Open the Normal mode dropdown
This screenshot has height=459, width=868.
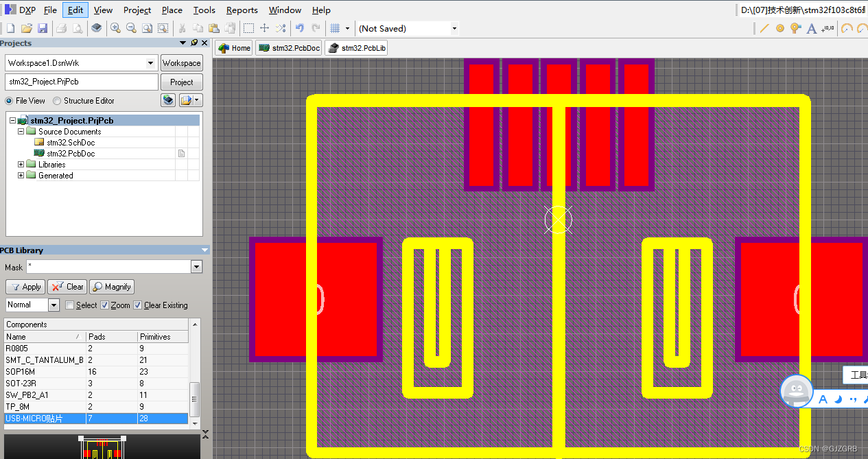click(54, 305)
